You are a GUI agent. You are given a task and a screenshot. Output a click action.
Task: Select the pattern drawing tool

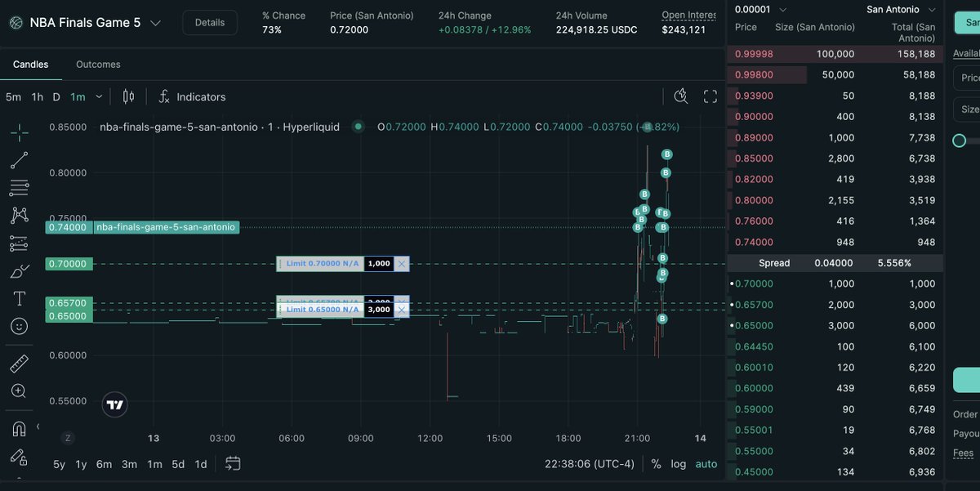19,216
